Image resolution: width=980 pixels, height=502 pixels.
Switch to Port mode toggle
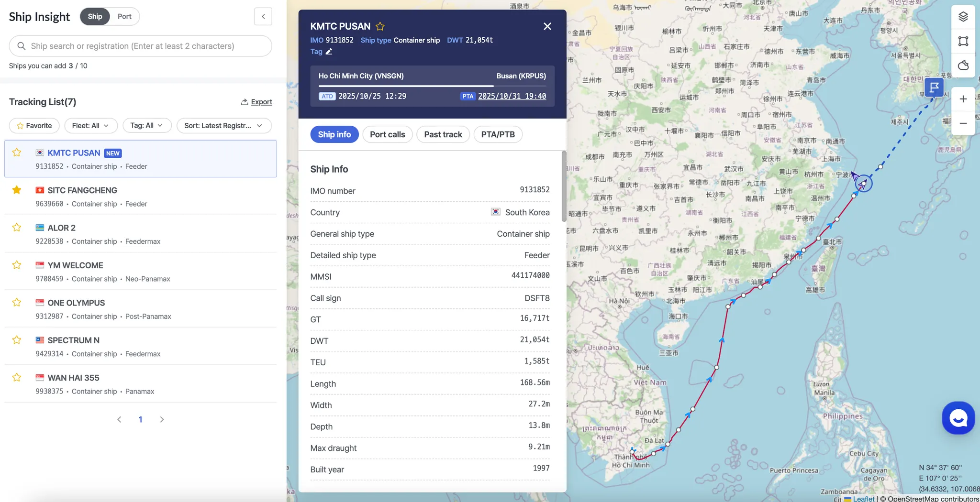[124, 16]
